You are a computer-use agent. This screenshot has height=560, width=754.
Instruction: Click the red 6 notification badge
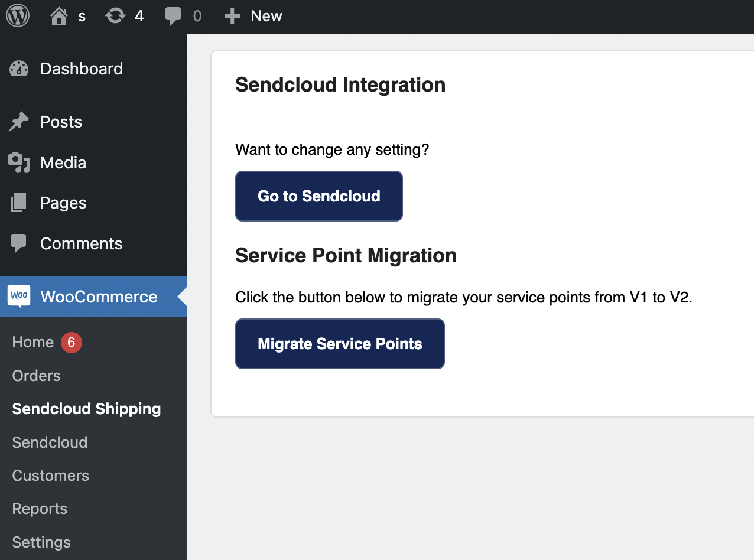(71, 342)
